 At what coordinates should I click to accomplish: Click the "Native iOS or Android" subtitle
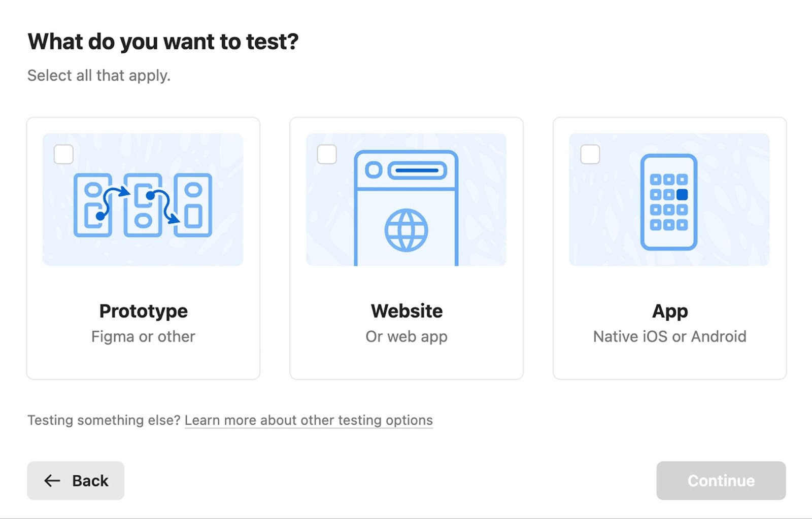point(670,336)
